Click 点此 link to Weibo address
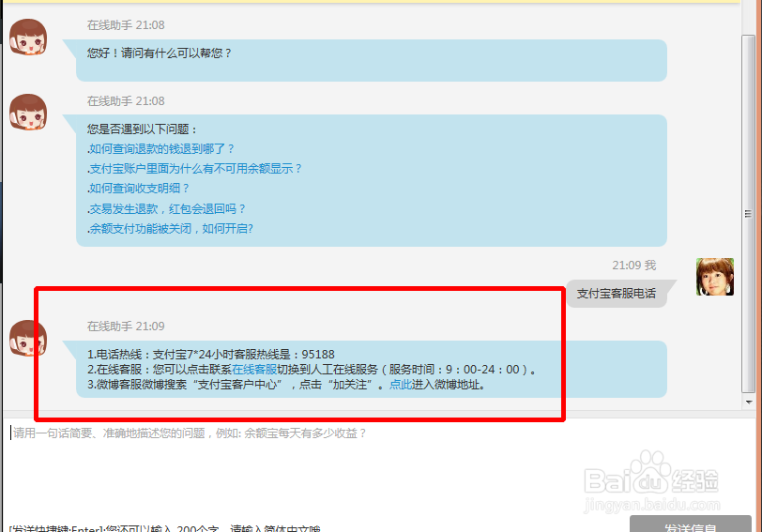 (x=401, y=385)
